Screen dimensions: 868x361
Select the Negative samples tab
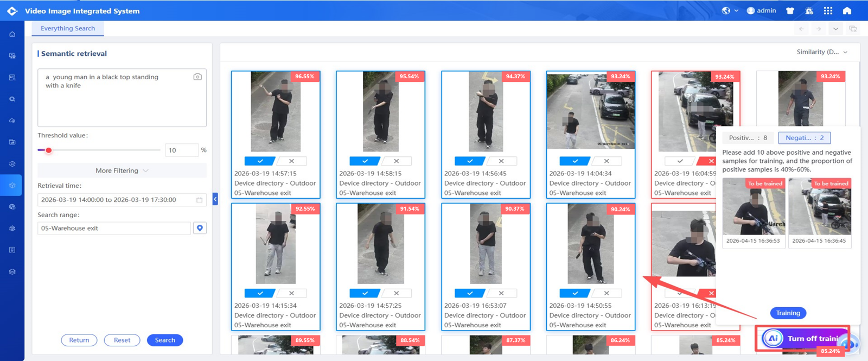coord(805,138)
